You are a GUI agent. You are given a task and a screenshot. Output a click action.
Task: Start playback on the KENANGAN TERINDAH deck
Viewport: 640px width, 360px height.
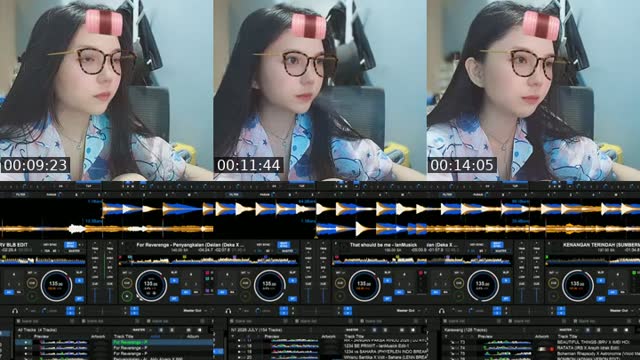[553, 296]
